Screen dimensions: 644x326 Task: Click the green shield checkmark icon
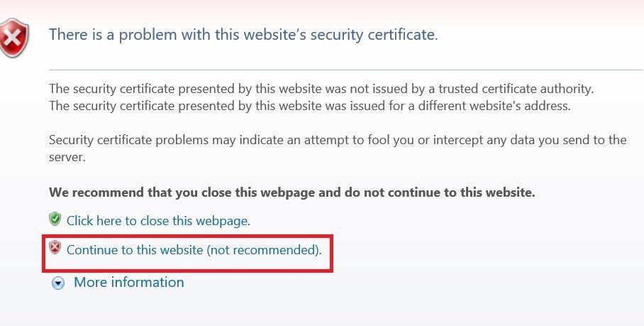[x=55, y=219]
